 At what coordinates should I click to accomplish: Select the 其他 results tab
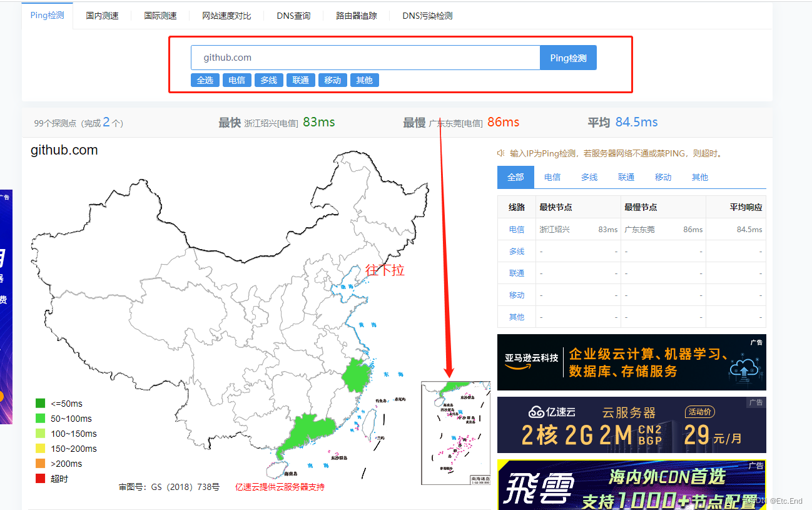coord(700,177)
